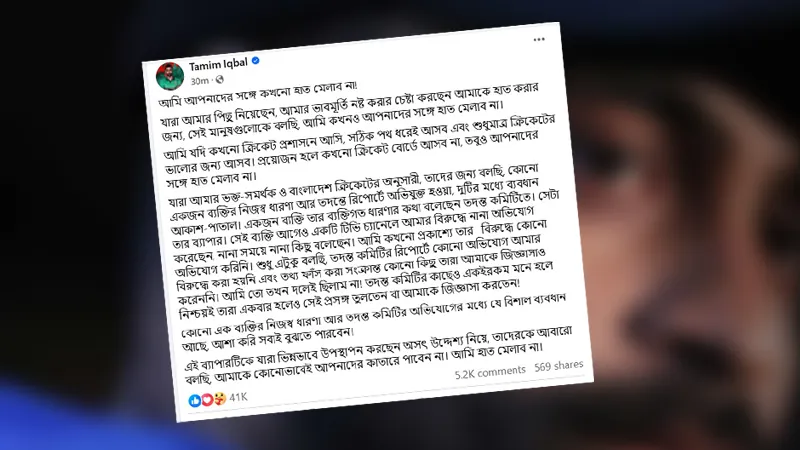Open the Tamim Iqbal profile name link
This screenshot has width=800, height=450.
pyautogui.click(x=218, y=64)
